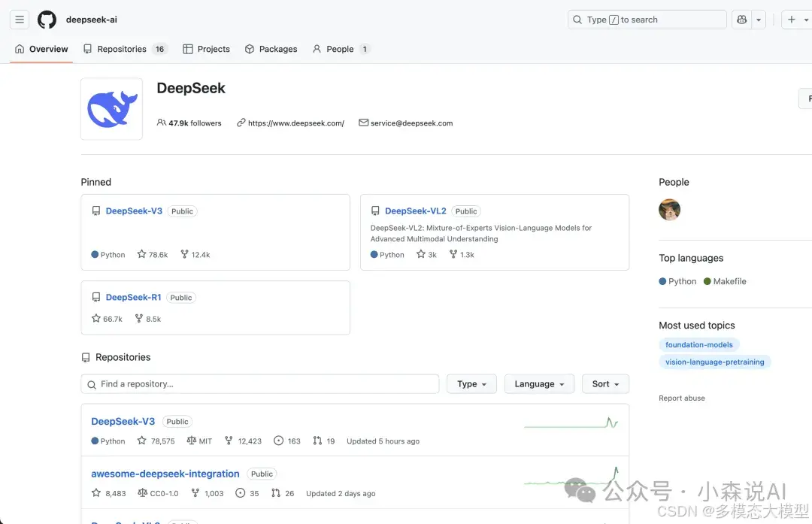Filter by Python in Top languages
The image size is (812, 524).
pos(677,282)
